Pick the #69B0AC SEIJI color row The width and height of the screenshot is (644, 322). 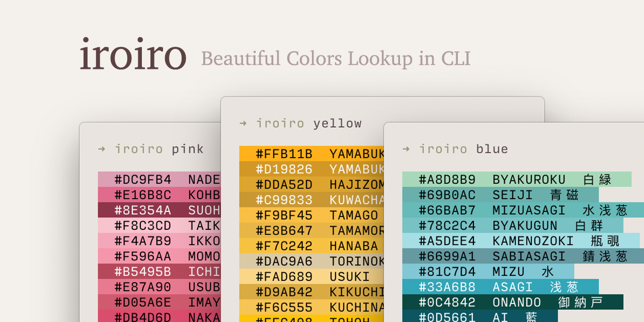point(500,195)
